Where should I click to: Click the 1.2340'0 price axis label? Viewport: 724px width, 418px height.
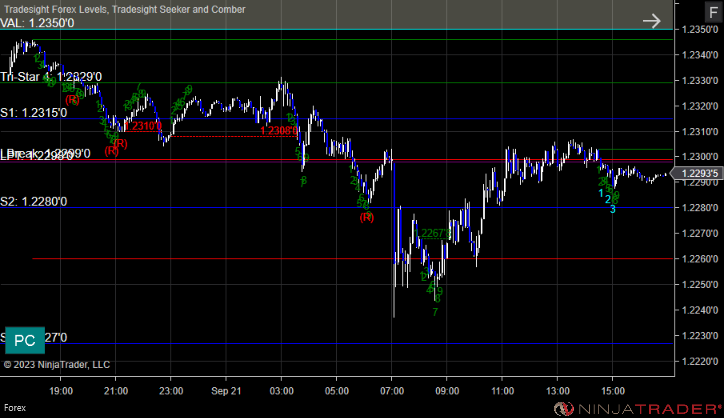click(x=700, y=55)
